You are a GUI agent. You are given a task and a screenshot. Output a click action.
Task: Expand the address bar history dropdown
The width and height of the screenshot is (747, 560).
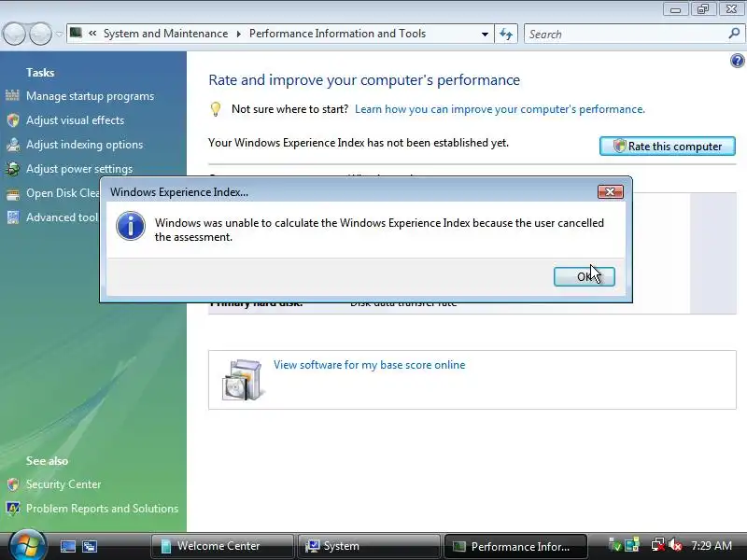click(x=485, y=34)
